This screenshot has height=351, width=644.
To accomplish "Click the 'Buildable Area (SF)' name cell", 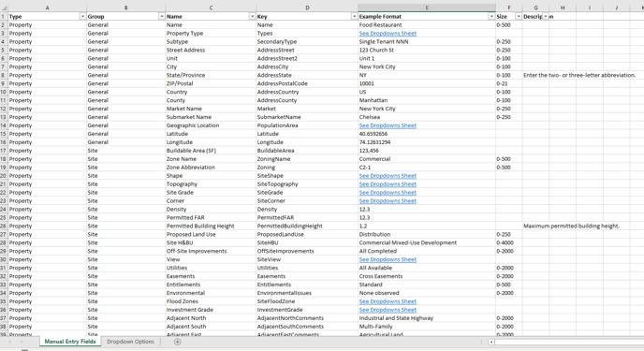I will [x=211, y=151].
